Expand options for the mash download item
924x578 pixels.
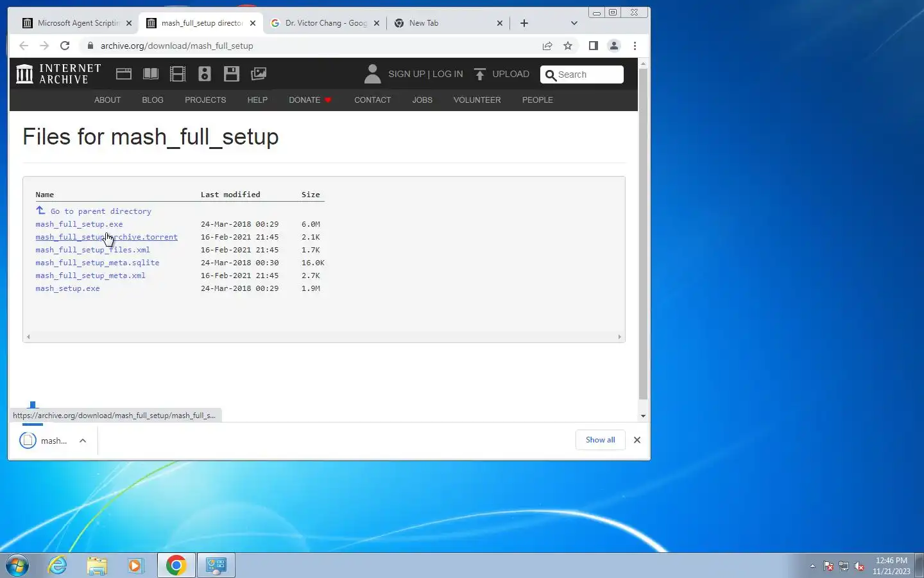83,441
